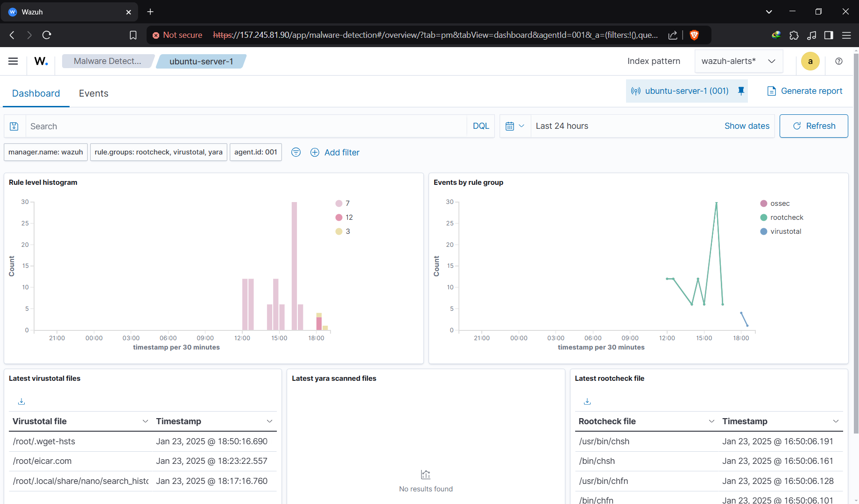Open saved queries disk icon
This screenshot has height=504, width=859.
point(14,126)
